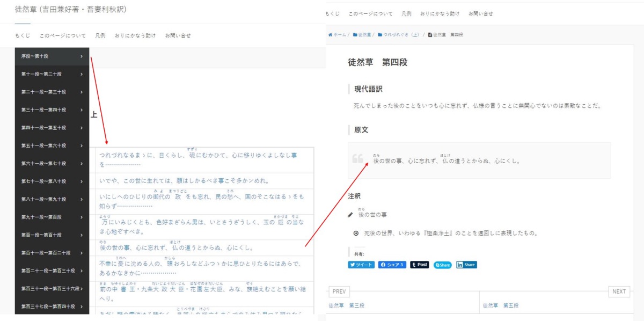Click the 原文 section heading
This screenshot has width=644, height=321.
pos(361,130)
